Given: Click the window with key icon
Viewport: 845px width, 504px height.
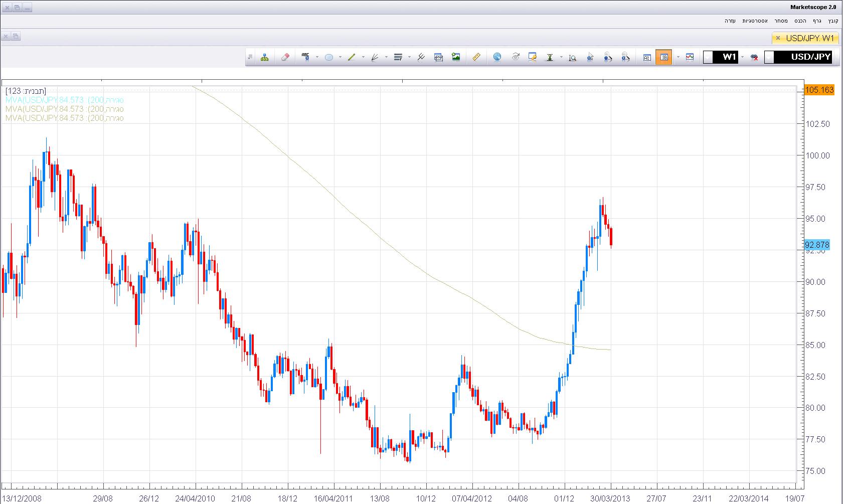Looking at the screenshot, I should (x=533, y=57).
